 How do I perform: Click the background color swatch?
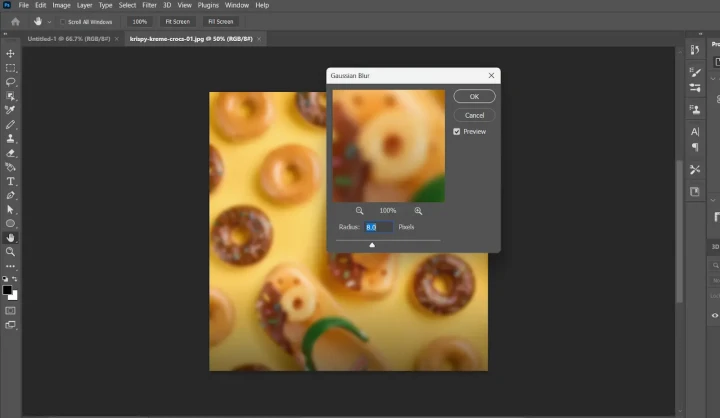(15, 296)
